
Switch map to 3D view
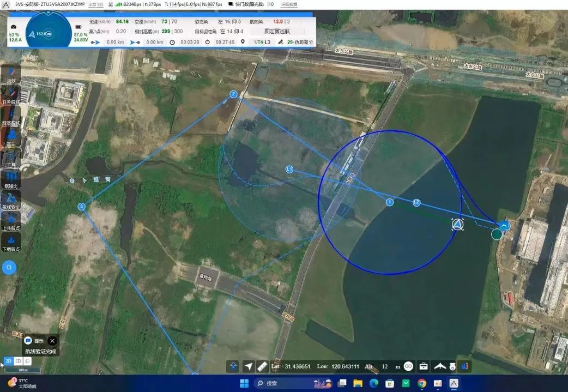click(18, 361)
